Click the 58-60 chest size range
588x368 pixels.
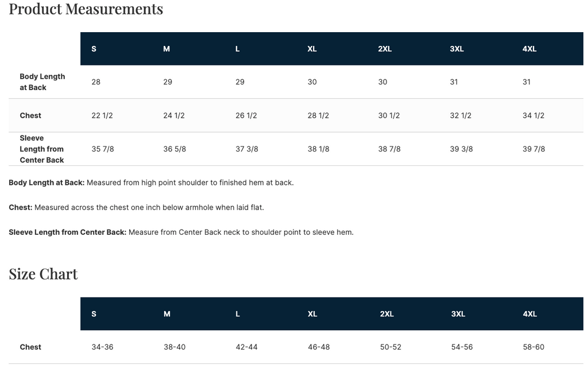tap(533, 347)
